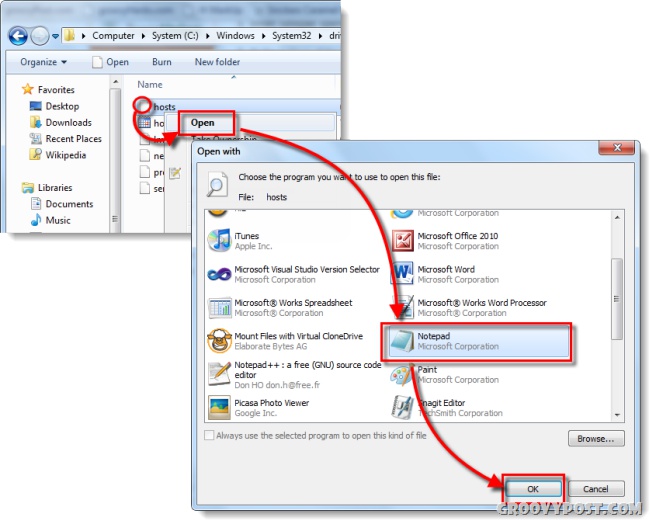Click the Forward navigation arrow in Explorer
The image size is (650, 520).
click(x=40, y=36)
